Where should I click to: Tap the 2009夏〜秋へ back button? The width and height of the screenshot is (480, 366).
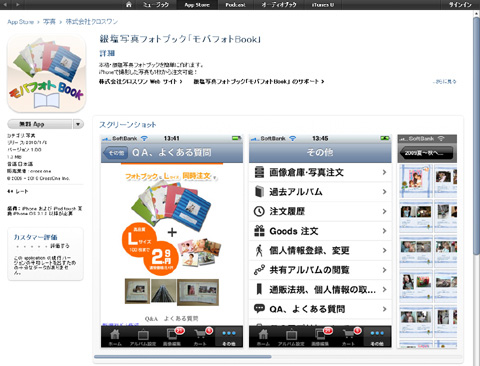click(426, 153)
